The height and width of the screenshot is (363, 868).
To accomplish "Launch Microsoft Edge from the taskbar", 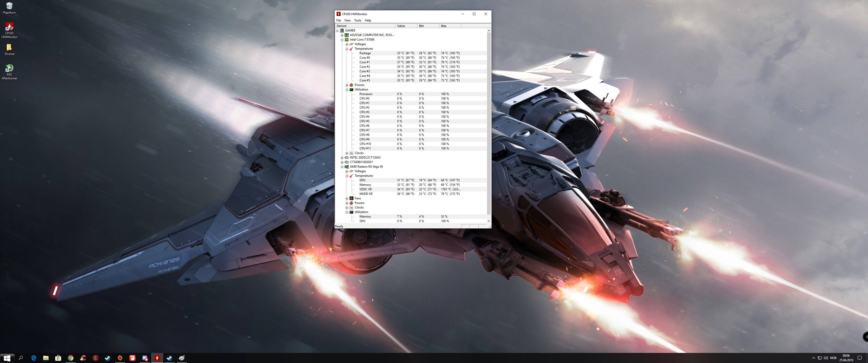I will point(33,358).
